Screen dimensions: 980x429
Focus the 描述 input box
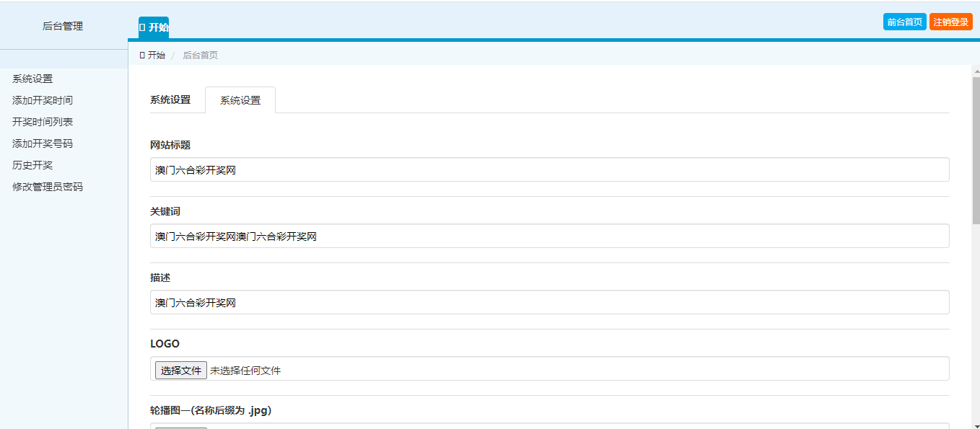(x=549, y=303)
